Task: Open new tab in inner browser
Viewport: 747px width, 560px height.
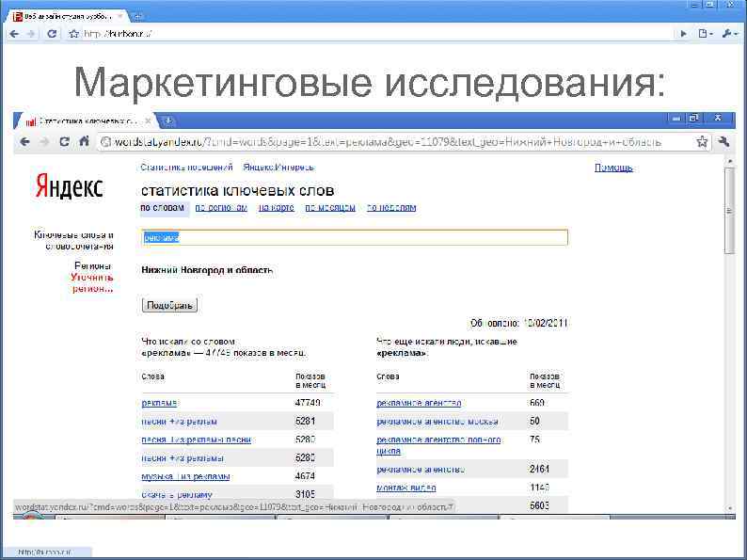Action: (167, 121)
